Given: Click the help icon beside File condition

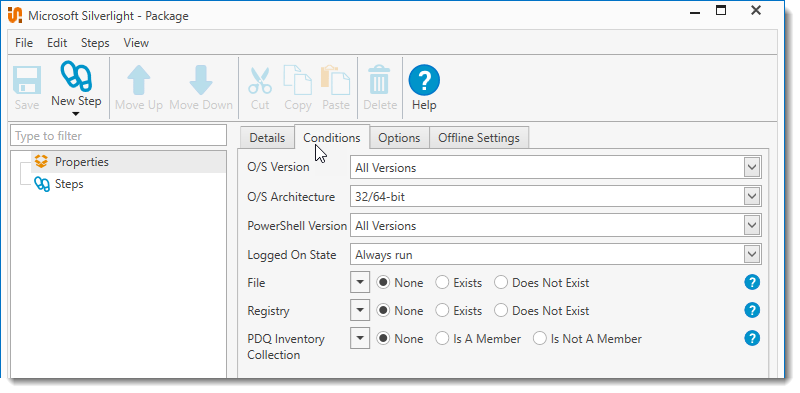Looking at the screenshot, I should click(x=752, y=282).
